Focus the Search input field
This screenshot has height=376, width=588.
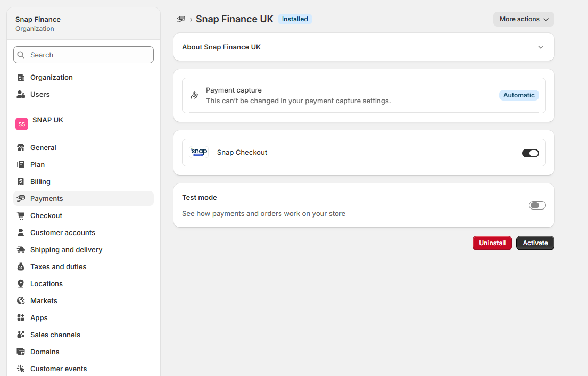tap(83, 55)
